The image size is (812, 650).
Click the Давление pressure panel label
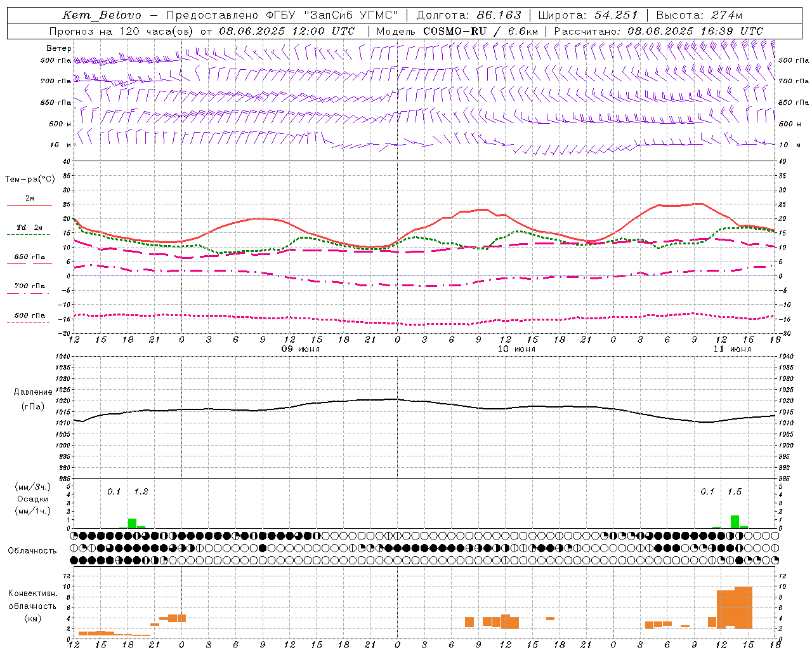[33, 392]
